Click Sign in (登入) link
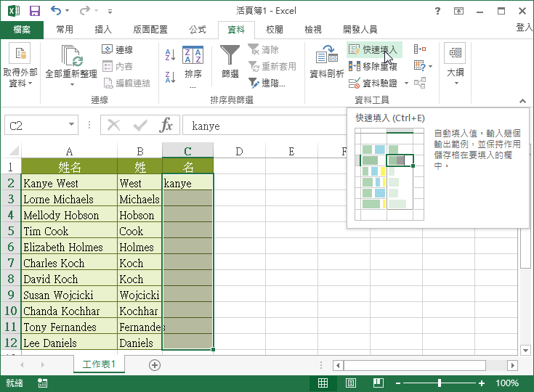 pyautogui.click(x=524, y=28)
